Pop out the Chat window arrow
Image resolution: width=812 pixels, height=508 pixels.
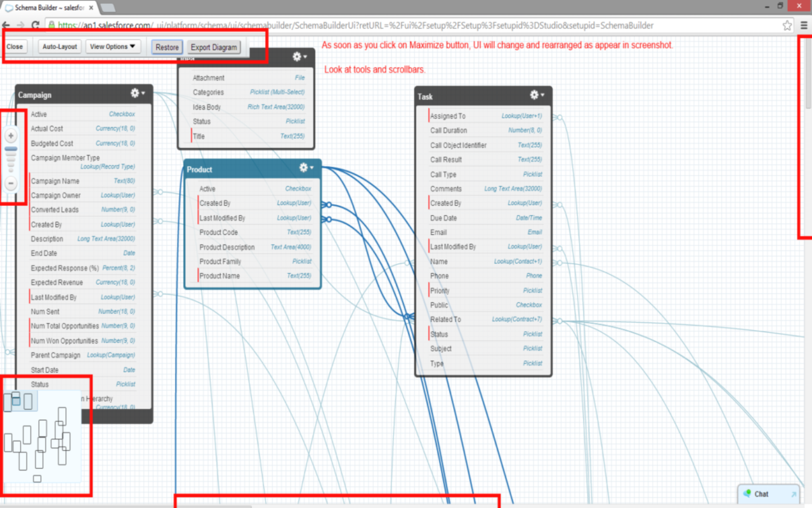[x=793, y=494]
